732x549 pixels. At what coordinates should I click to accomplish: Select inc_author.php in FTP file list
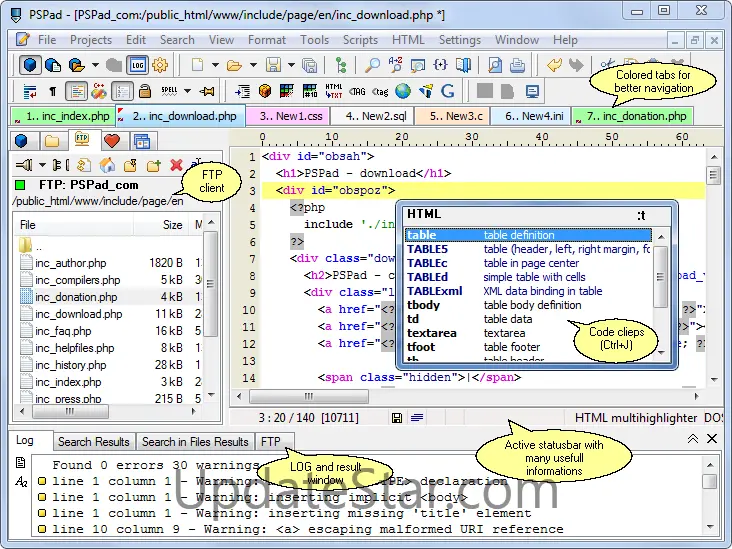tap(70, 263)
